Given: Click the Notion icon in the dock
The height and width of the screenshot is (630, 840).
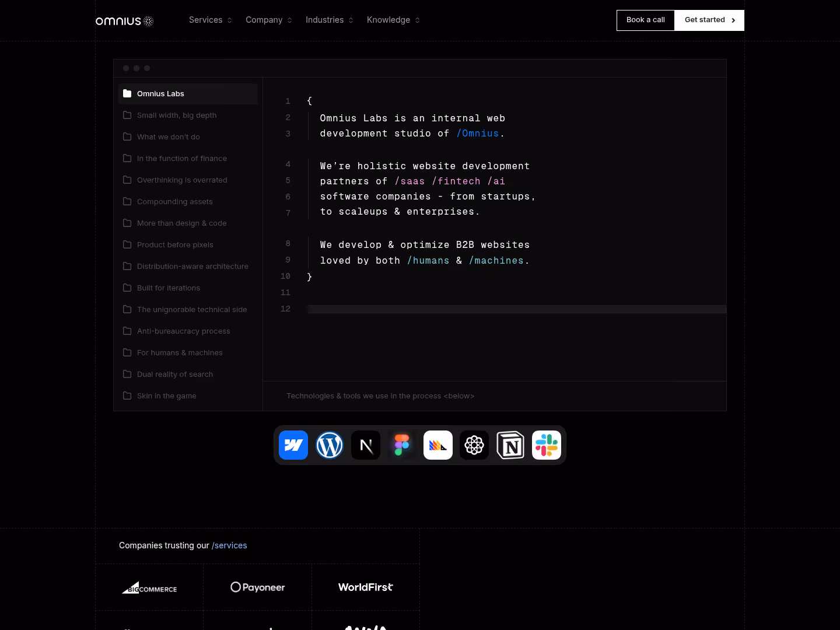Looking at the screenshot, I should [x=510, y=444].
